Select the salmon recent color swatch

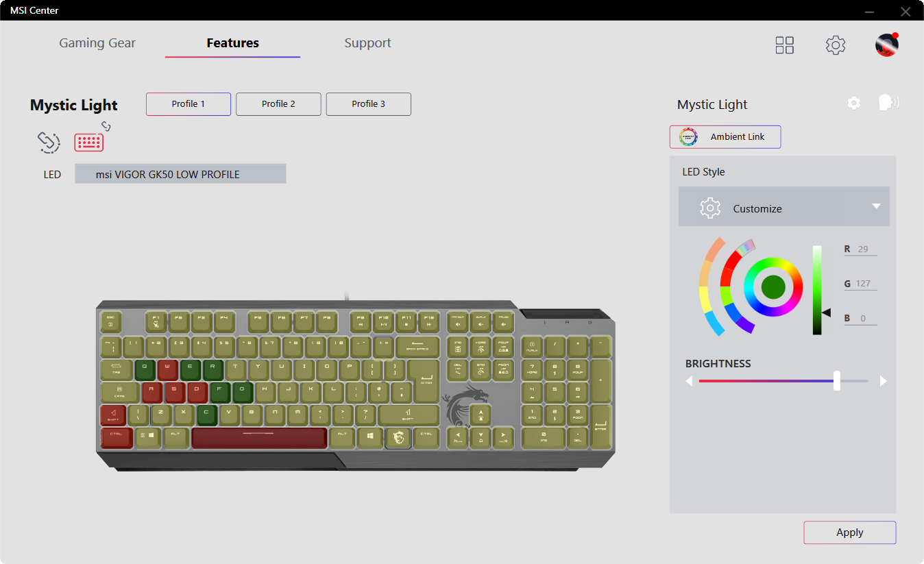point(716,249)
